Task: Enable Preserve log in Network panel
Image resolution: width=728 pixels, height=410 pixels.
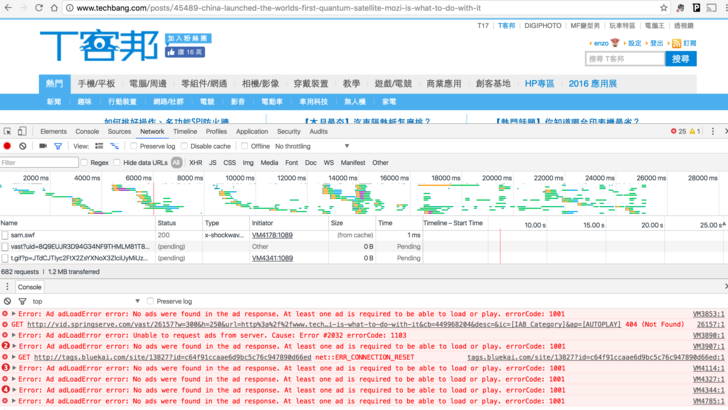Action: pyautogui.click(x=134, y=146)
